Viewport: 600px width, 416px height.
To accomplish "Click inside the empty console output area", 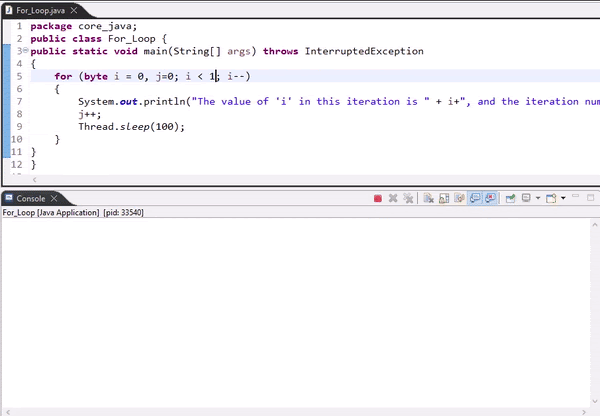I will [x=295, y=312].
